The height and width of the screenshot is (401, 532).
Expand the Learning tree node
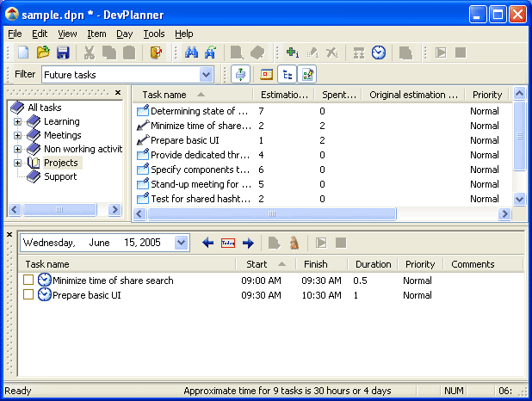click(17, 121)
